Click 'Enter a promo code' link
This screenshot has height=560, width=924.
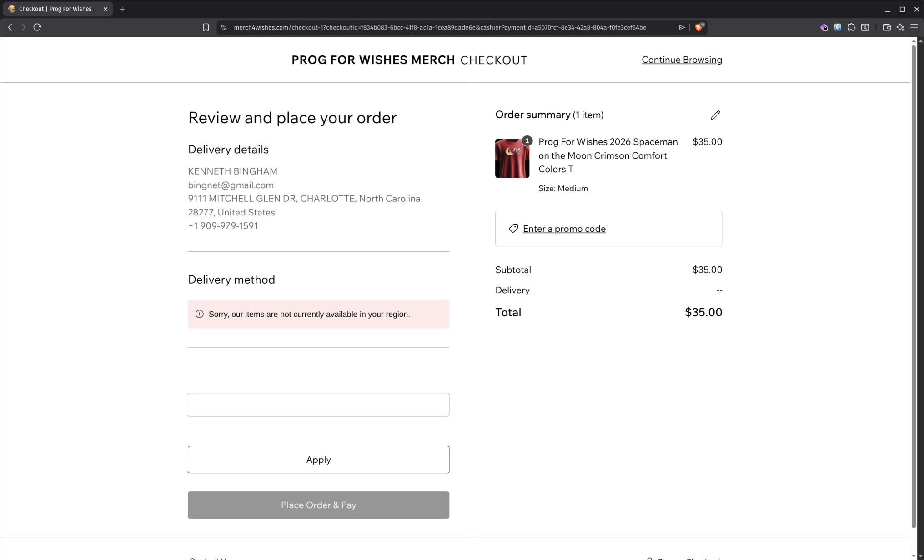click(x=564, y=229)
